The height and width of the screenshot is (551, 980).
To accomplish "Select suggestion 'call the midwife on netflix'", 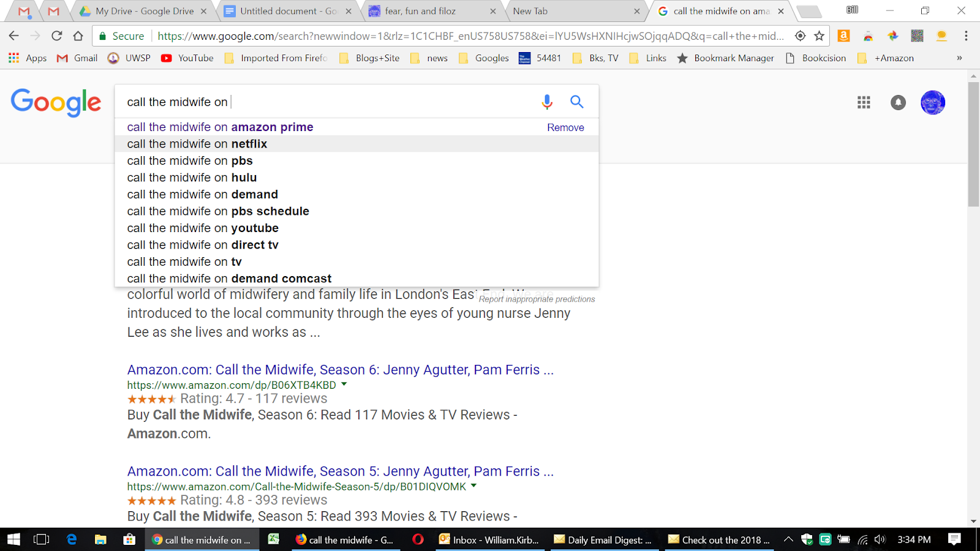I will point(356,144).
